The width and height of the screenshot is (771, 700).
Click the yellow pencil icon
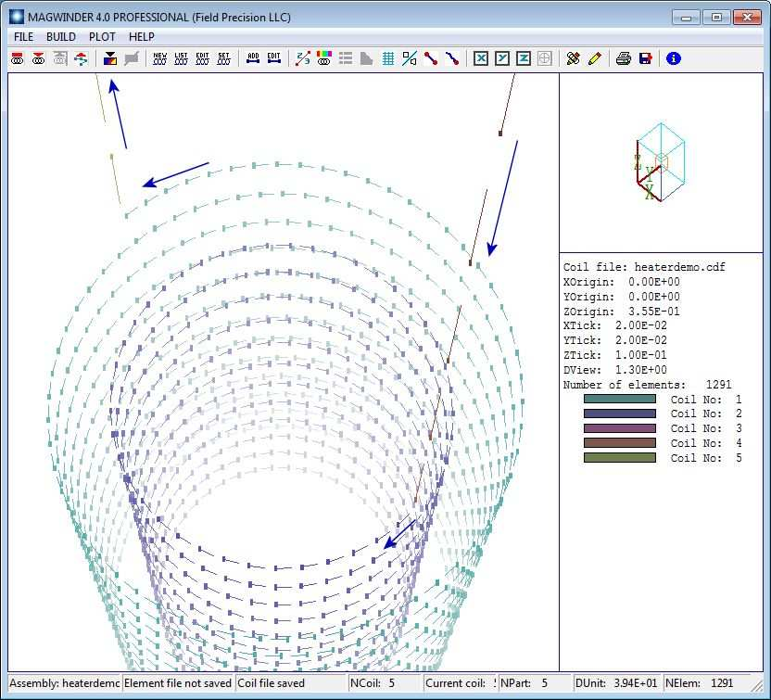pos(594,58)
